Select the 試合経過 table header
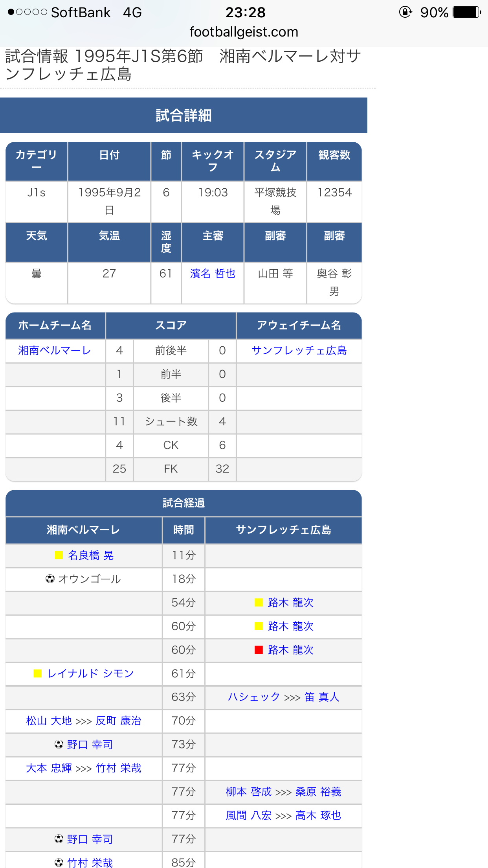The width and height of the screenshot is (488, 868). pos(183,503)
